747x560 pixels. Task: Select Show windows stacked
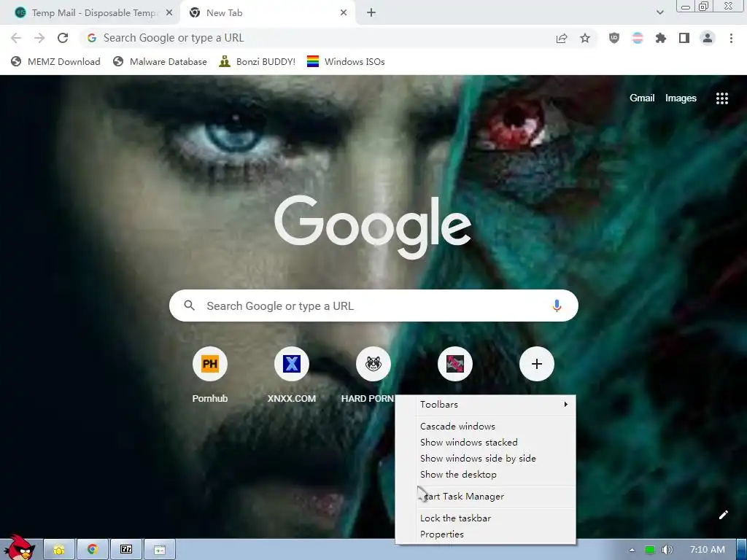[x=485, y=443]
